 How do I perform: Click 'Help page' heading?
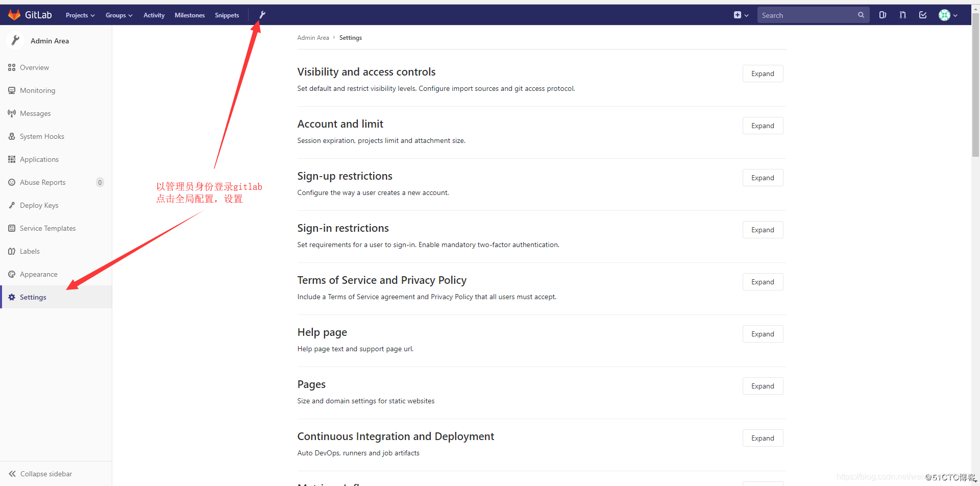coord(322,332)
